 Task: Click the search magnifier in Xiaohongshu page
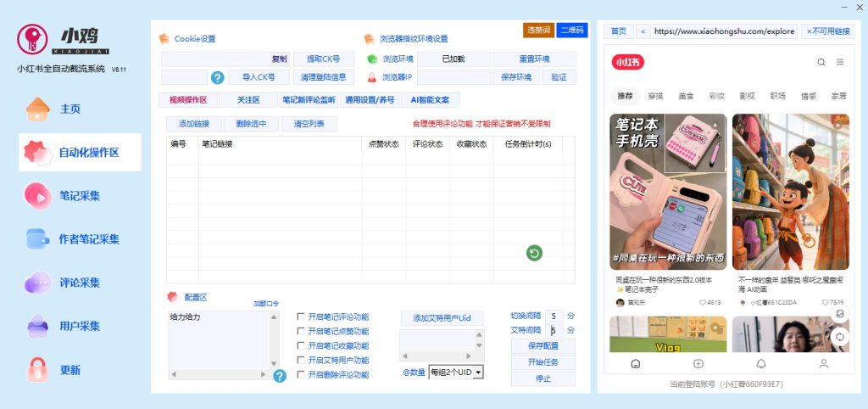tap(821, 62)
